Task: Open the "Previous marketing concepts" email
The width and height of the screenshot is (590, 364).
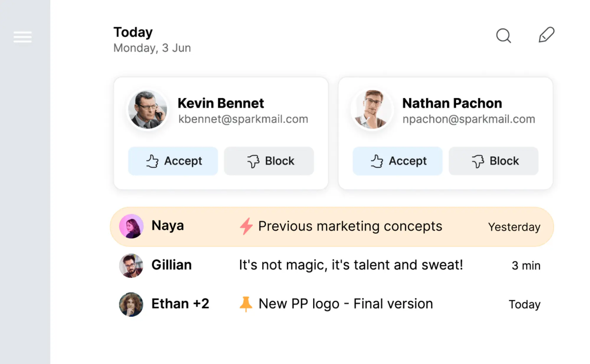Action: [350, 226]
